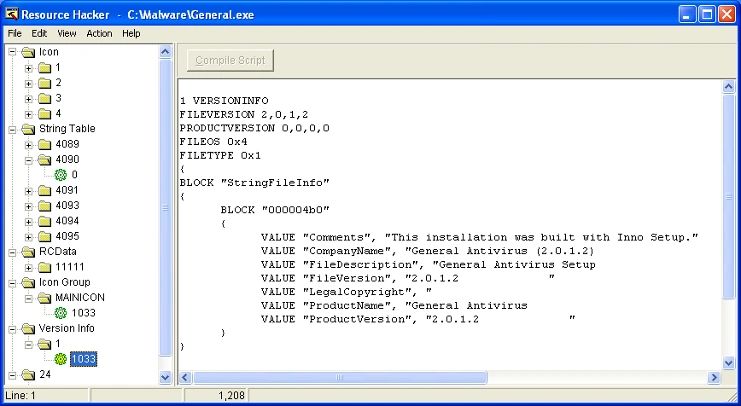The image size is (741, 406).
Task: Open the Help menu
Action: coord(131,34)
